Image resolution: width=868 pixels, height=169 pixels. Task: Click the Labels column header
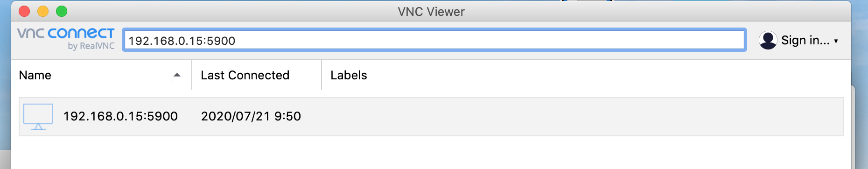tap(349, 75)
